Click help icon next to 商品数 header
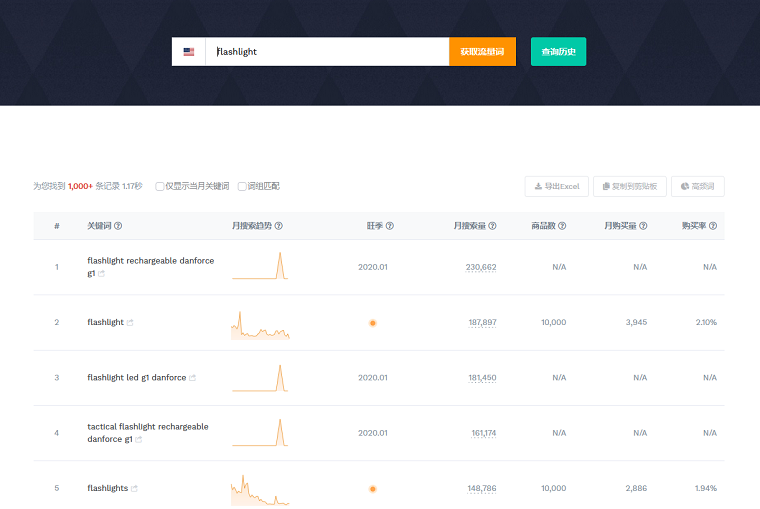 pos(562,226)
